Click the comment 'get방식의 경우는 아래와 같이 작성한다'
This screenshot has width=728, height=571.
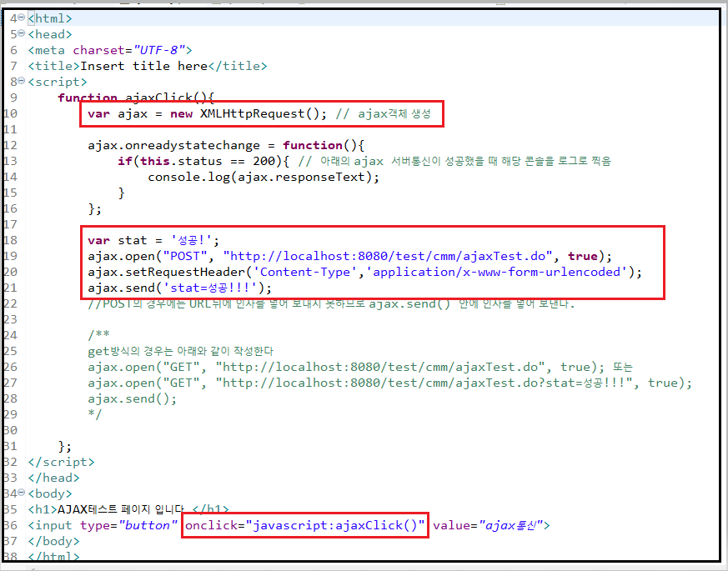point(181,352)
